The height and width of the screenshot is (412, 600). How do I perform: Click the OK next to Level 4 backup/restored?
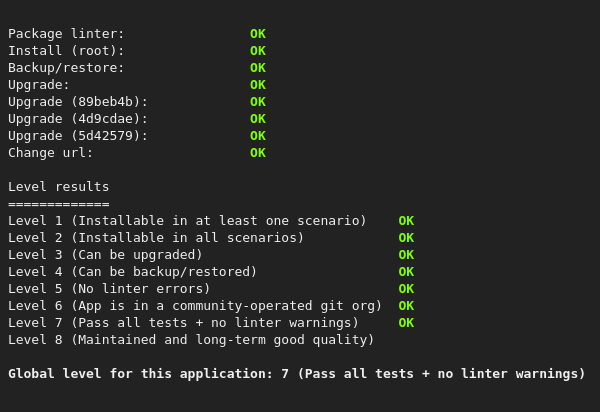click(x=406, y=272)
